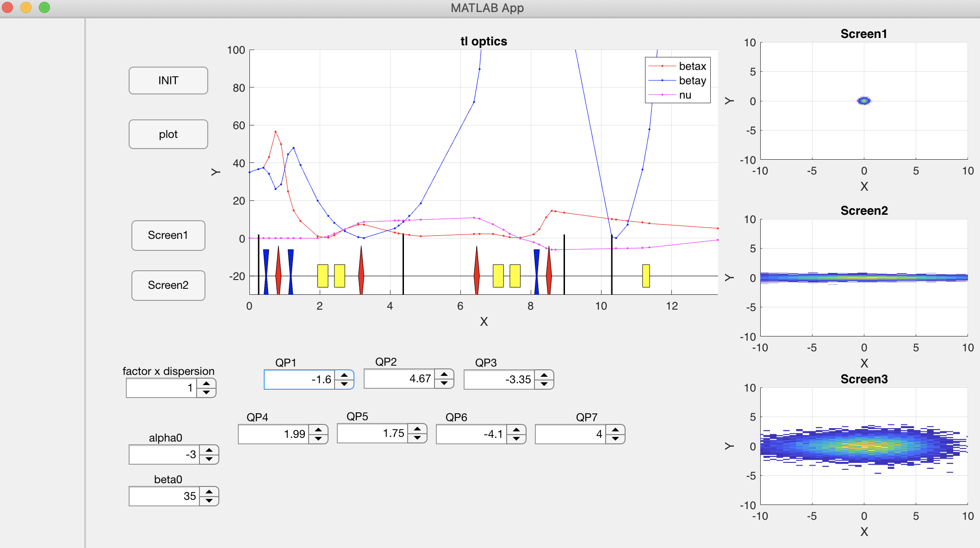Click into the beta0 input field
The width and height of the screenshot is (980, 548).
point(164,496)
